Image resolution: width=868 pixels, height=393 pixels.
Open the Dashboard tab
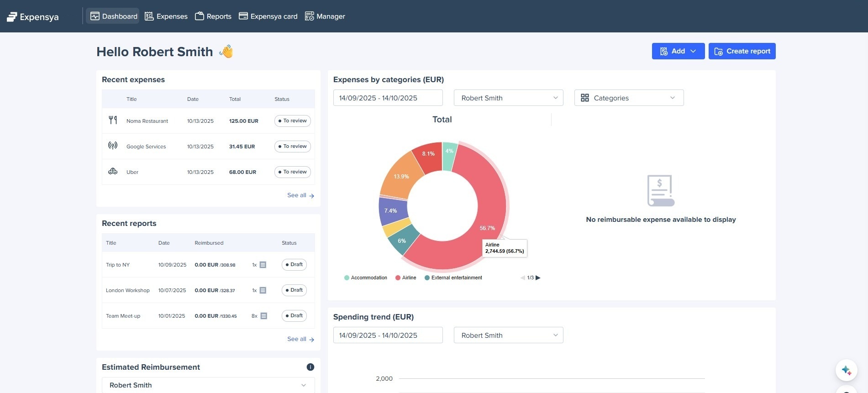(x=113, y=16)
